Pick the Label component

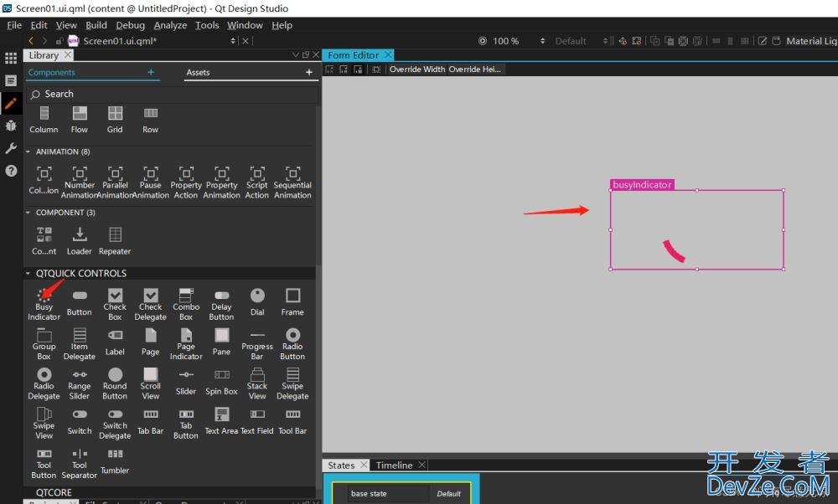tap(115, 342)
